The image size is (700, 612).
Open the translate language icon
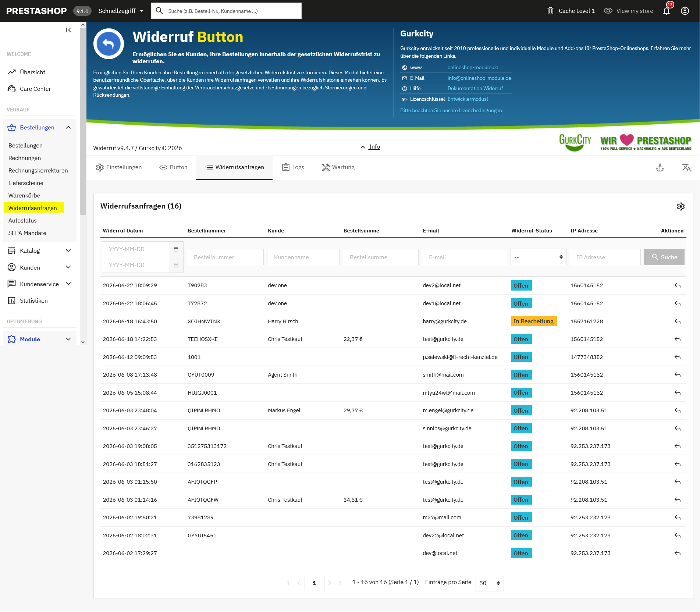686,168
